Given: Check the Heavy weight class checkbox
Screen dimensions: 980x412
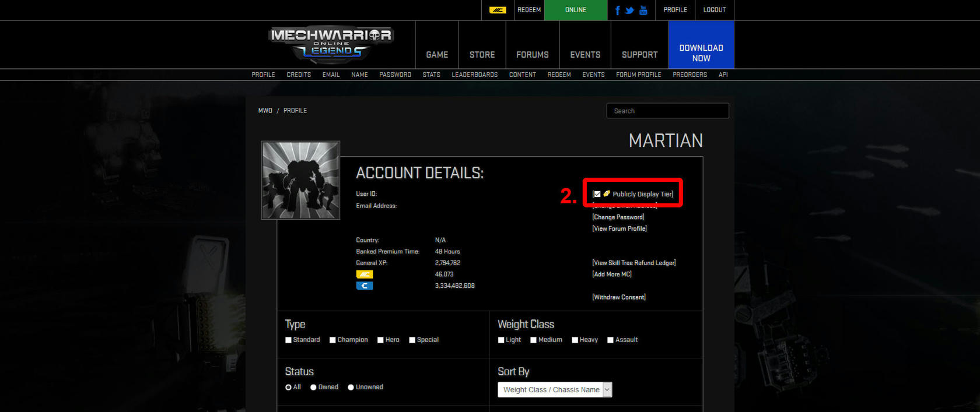Looking at the screenshot, I should pos(575,340).
